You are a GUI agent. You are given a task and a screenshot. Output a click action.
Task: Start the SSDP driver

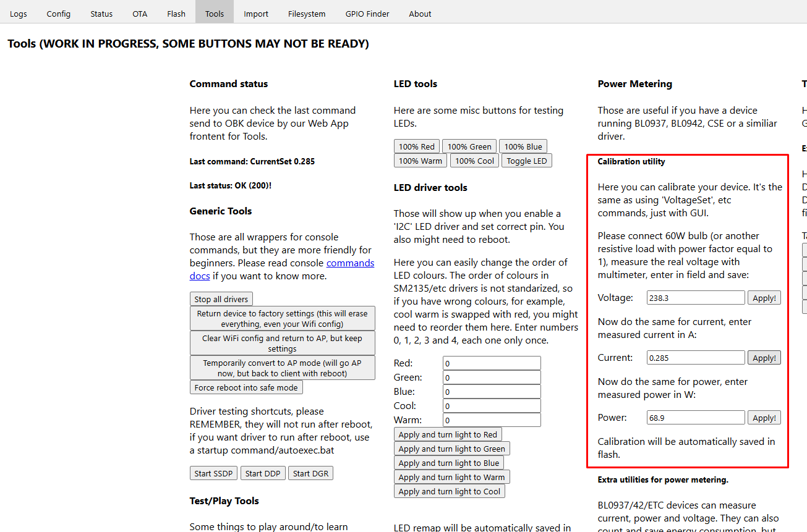(x=214, y=473)
